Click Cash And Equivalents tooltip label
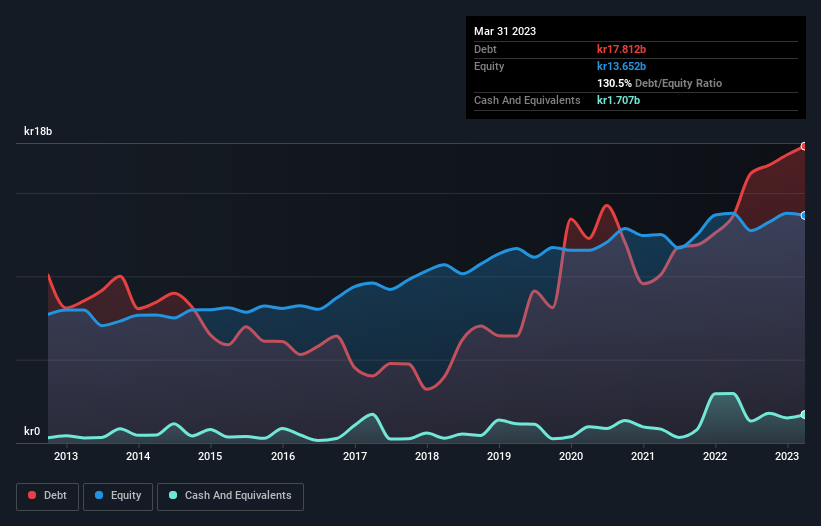 (x=527, y=100)
